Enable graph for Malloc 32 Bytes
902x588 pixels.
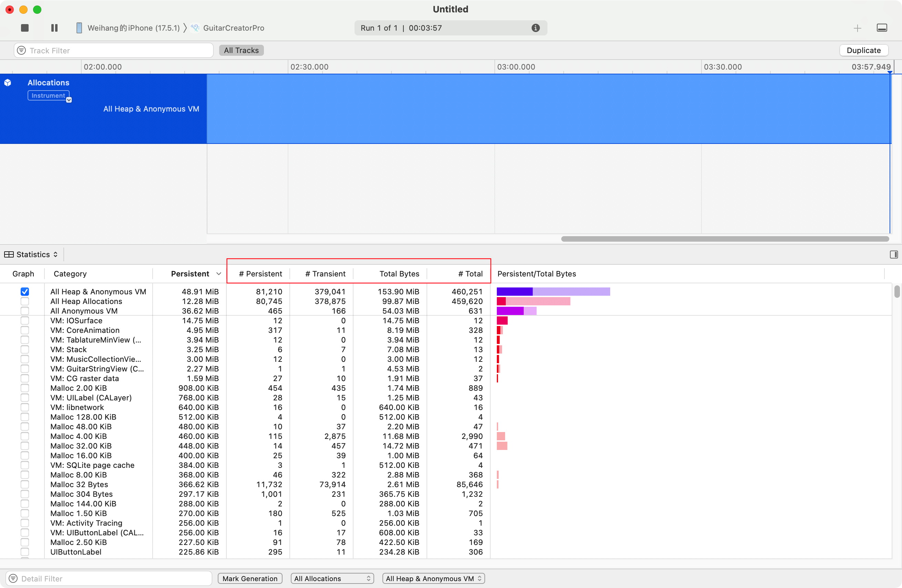(25, 484)
